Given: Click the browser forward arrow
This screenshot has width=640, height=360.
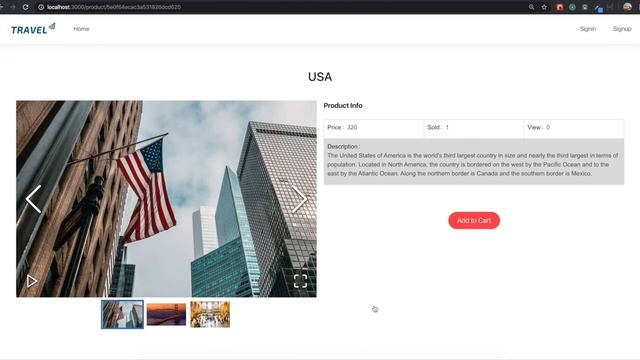Looking at the screenshot, I should tap(13, 7).
